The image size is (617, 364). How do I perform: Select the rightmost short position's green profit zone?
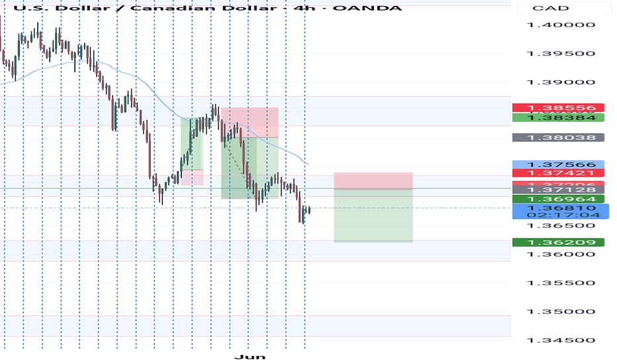click(373, 216)
